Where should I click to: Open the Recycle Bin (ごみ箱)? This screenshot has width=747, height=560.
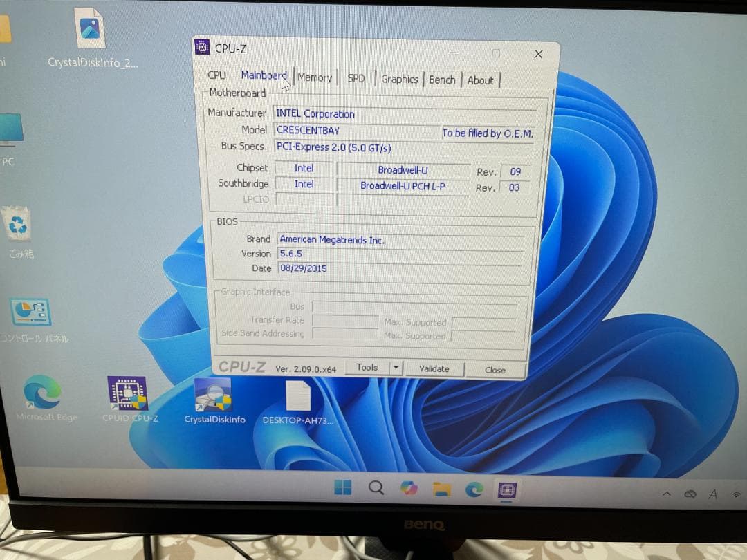17,225
